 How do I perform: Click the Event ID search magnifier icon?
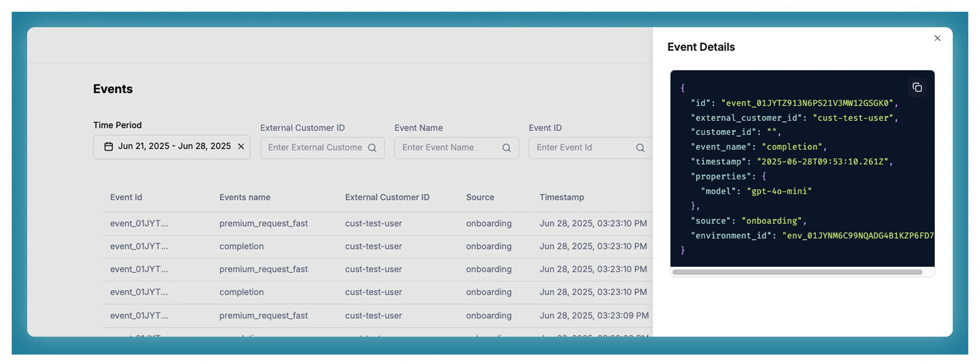tap(640, 148)
